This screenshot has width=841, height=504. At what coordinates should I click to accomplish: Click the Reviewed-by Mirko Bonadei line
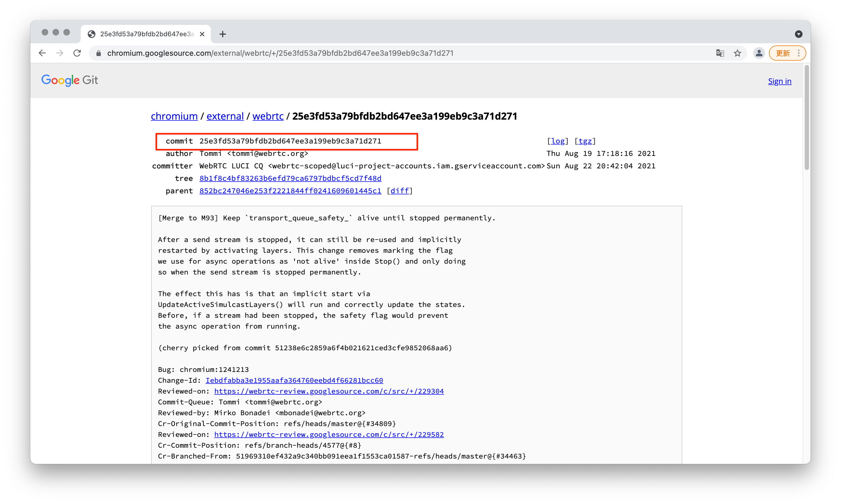pyautogui.click(x=262, y=413)
